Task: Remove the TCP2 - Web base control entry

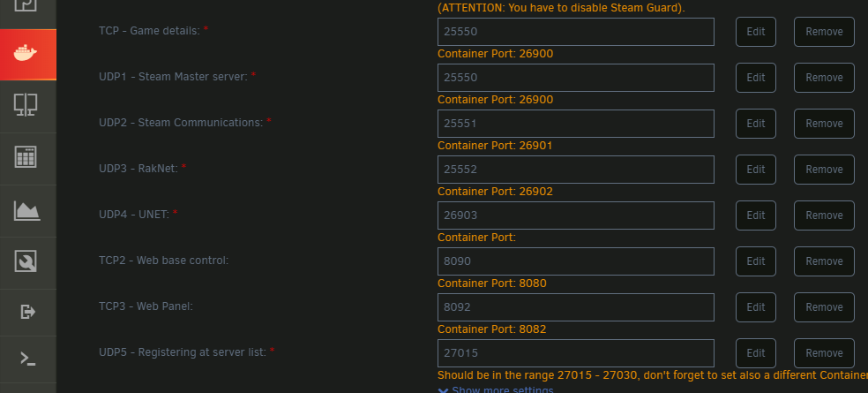Action: click(x=824, y=261)
